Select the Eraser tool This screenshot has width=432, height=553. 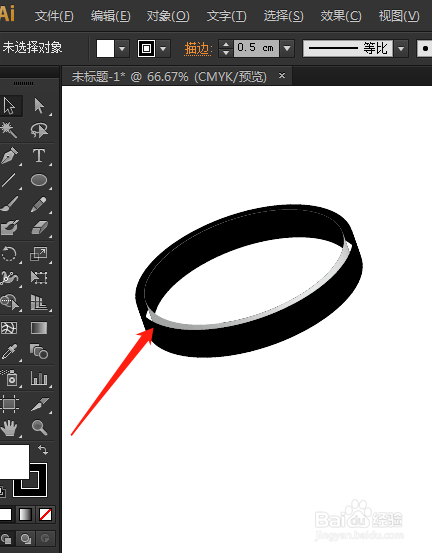(x=39, y=228)
